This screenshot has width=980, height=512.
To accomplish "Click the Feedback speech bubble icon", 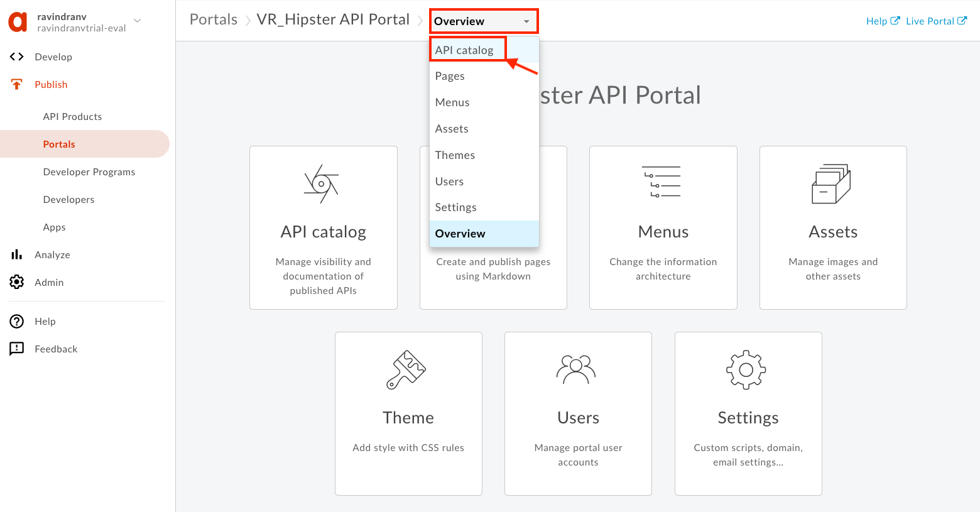I will pos(17,349).
